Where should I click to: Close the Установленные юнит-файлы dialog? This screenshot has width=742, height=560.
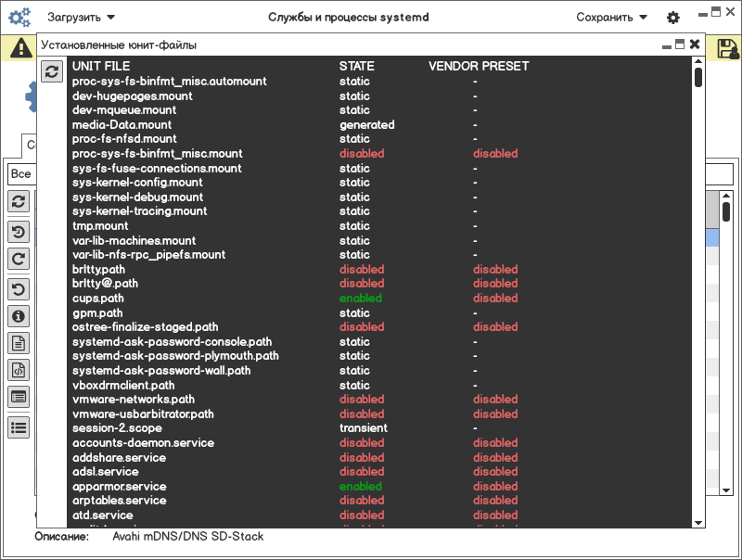tap(695, 45)
